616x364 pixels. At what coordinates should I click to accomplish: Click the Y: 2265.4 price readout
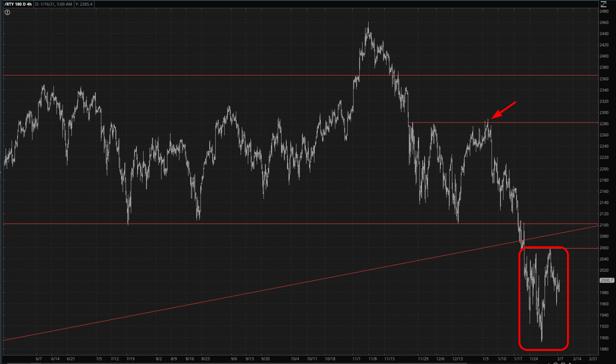tap(84, 4)
